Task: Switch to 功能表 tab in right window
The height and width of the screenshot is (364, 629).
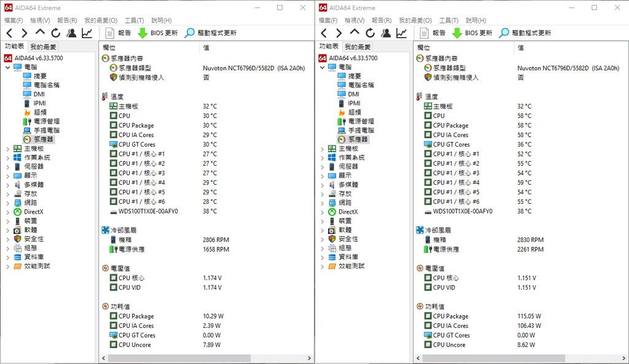Action: click(329, 47)
